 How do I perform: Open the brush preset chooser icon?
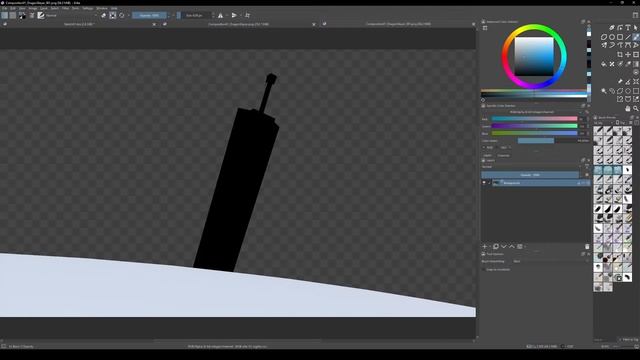pyautogui.click(x=41, y=16)
